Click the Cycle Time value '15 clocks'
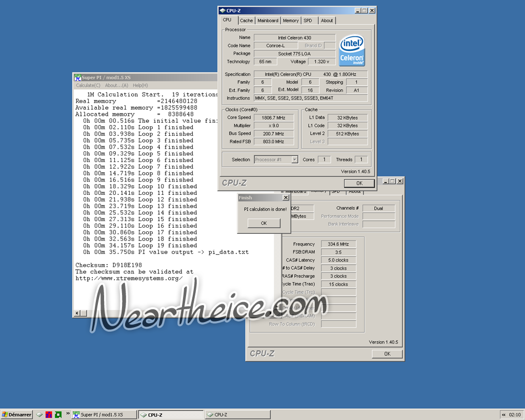The image size is (525, 420). (x=338, y=284)
